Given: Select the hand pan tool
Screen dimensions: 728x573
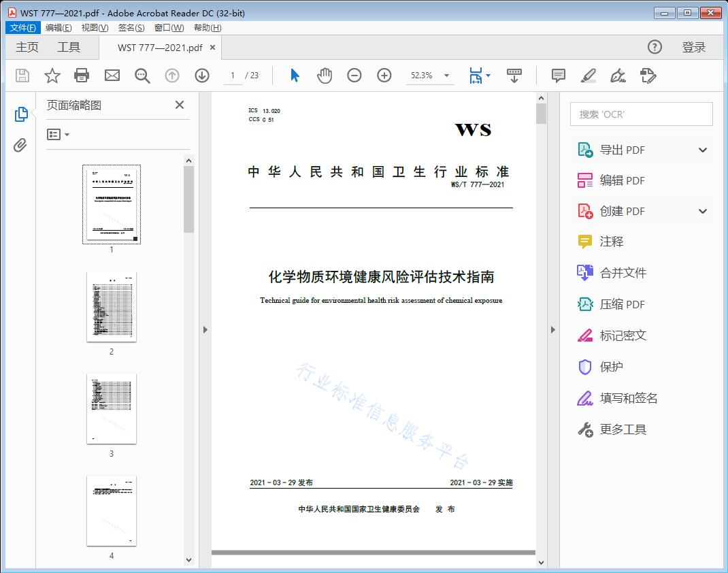Looking at the screenshot, I should pos(325,76).
